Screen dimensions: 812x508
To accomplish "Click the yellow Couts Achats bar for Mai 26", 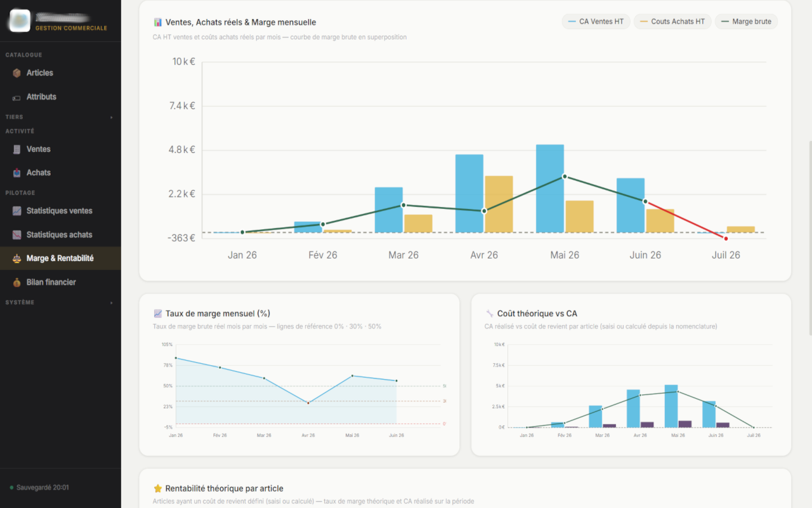I will tap(579, 217).
